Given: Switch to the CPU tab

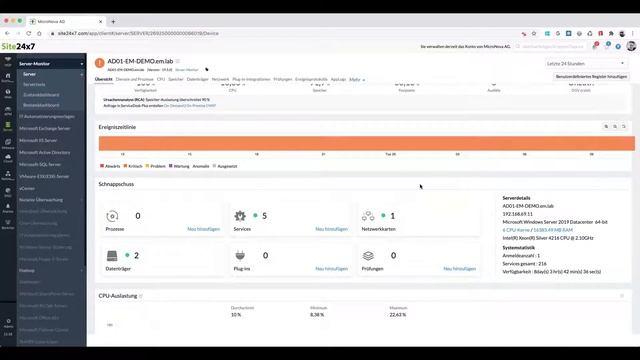Looking at the screenshot, I should [x=161, y=79].
